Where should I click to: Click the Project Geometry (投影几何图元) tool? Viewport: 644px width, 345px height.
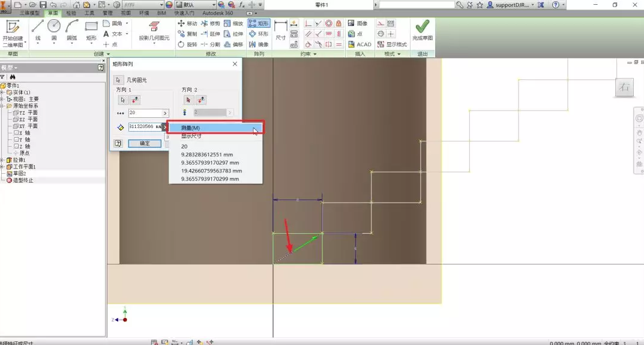pos(154,31)
